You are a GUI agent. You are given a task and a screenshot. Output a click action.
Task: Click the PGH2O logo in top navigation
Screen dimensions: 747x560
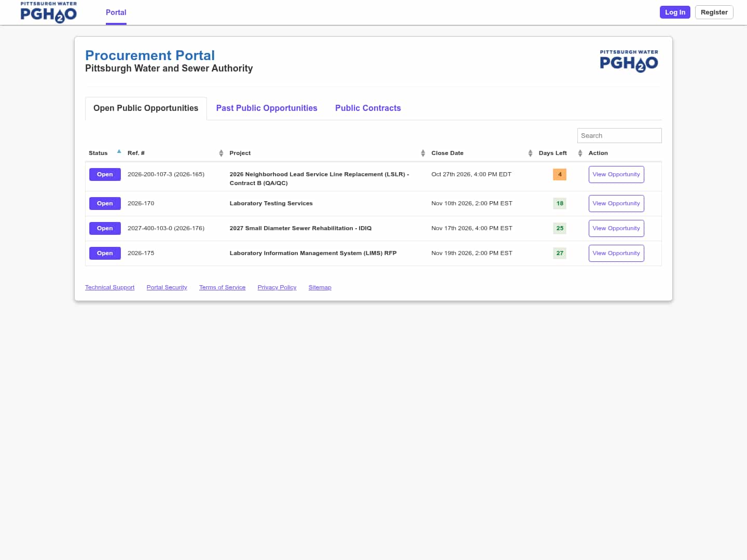(x=49, y=12)
